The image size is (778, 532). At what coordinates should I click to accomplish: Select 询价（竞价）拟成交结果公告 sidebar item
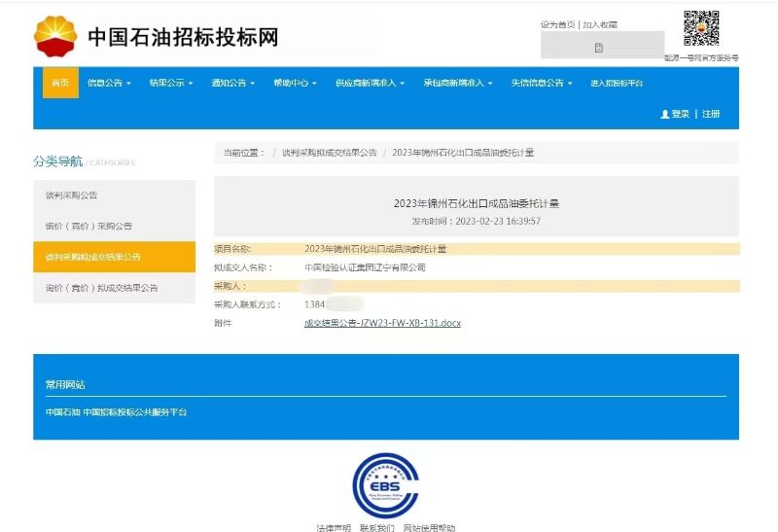click(x=114, y=288)
